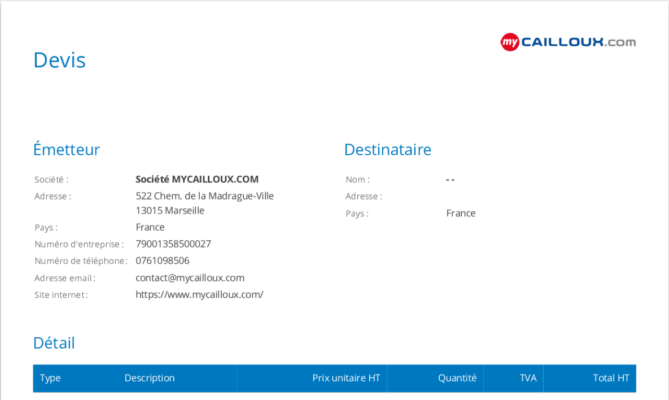Click the Description column header
The width and height of the screenshot is (669, 400).
[x=149, y=378]
